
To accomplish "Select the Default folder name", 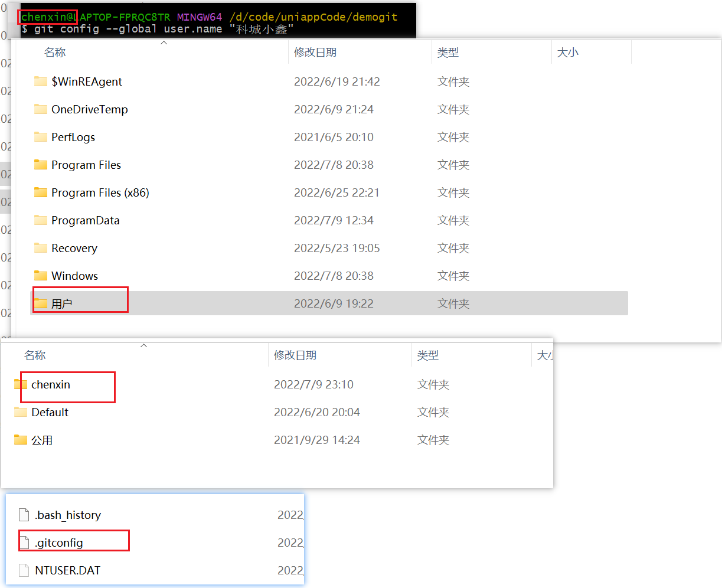I will pyautogui.click(x=50, y=412).
